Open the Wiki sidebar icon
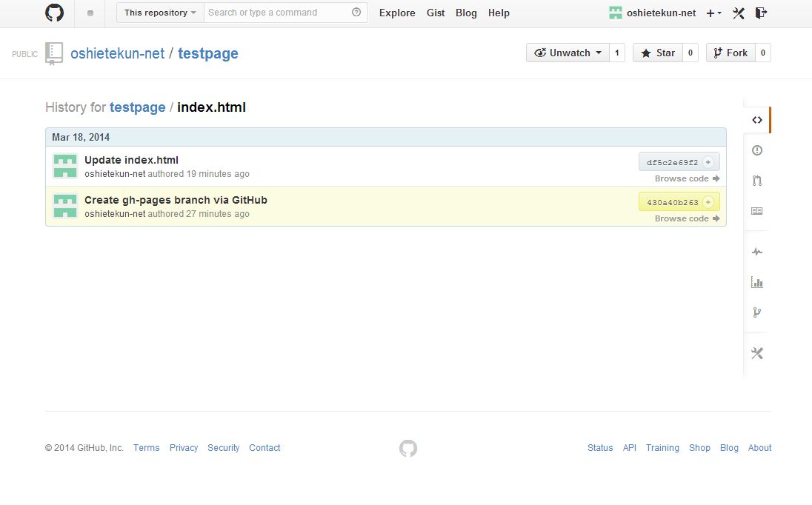Viewport: 812px width, 505px height. point(757,211)
